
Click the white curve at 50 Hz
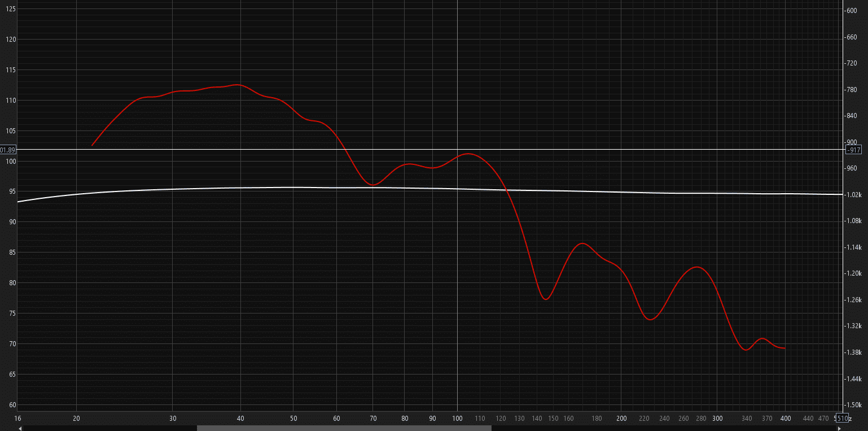coord(293,188)
